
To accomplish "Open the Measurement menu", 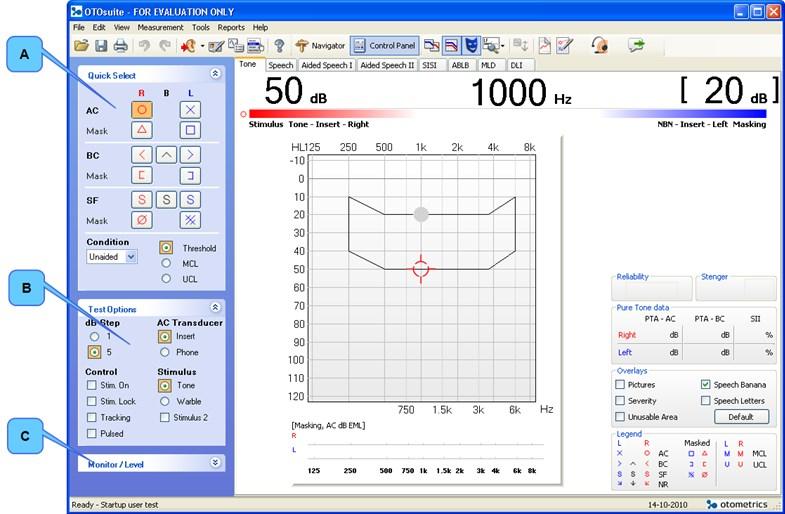I will [160, 28].
